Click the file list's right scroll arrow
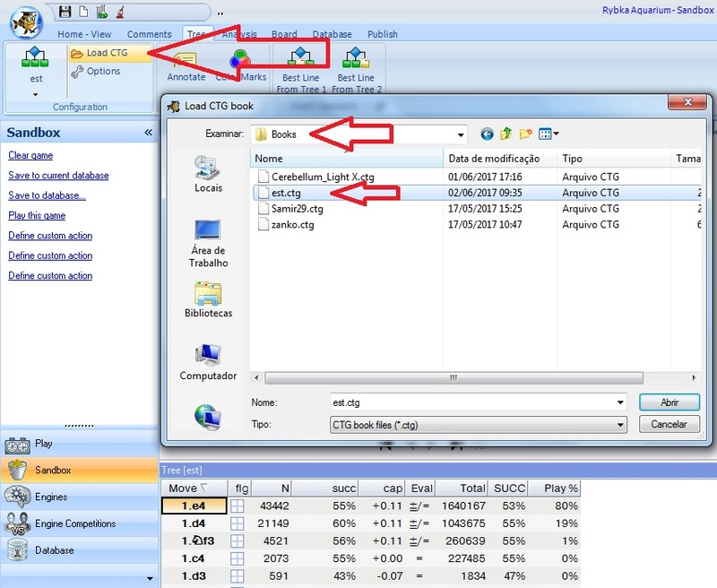The image size is (717, 588). point(694,377)
